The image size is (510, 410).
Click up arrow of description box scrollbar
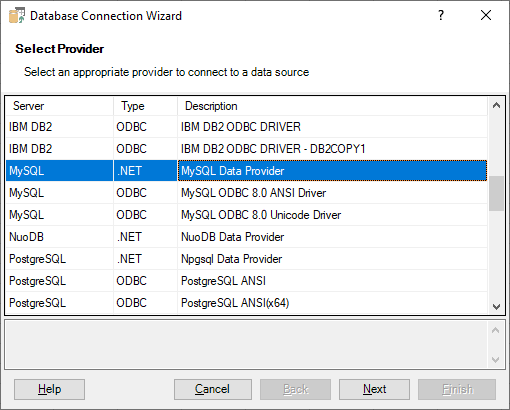(496, 330)
